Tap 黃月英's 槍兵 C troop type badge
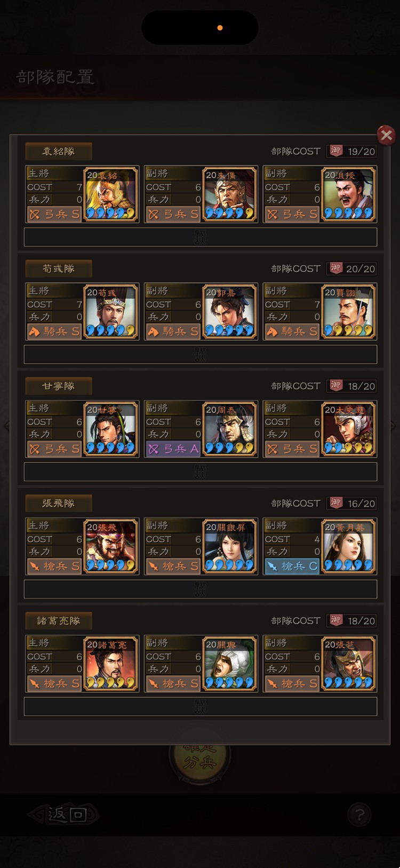The width and height of the screenshot is (400, 868). coord(292,566)
